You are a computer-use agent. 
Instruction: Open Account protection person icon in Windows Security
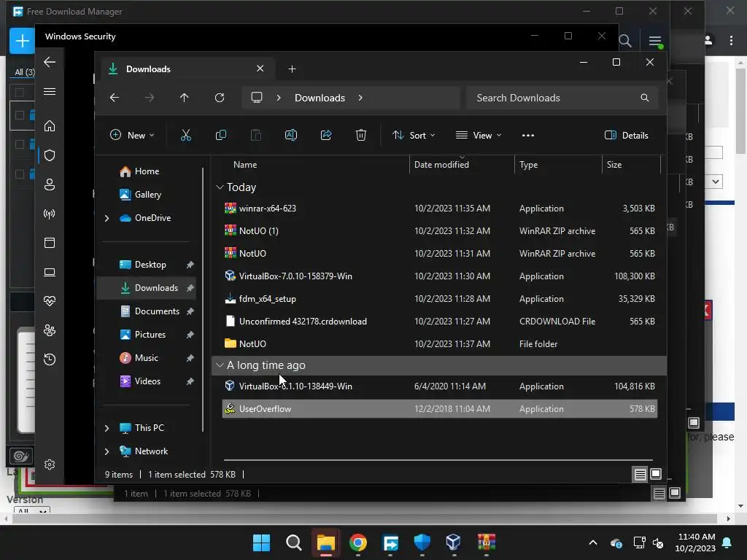pyautogui.click(x=50, y=184)
